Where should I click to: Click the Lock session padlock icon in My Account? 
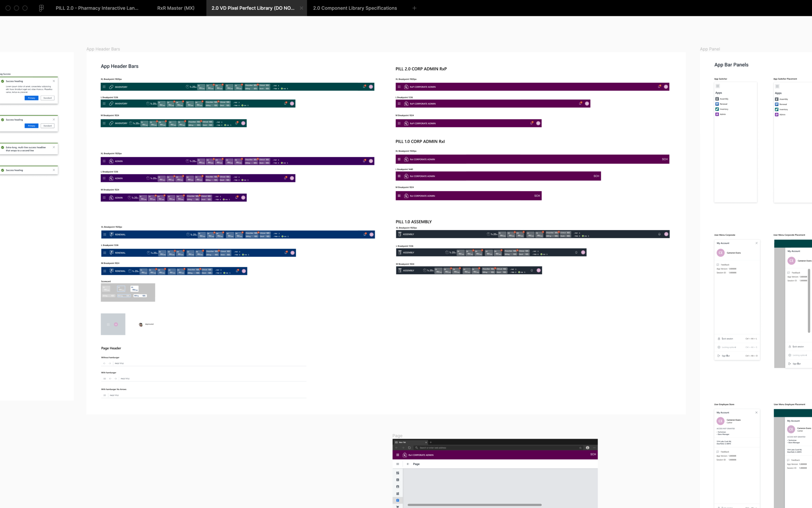point(719,339)
